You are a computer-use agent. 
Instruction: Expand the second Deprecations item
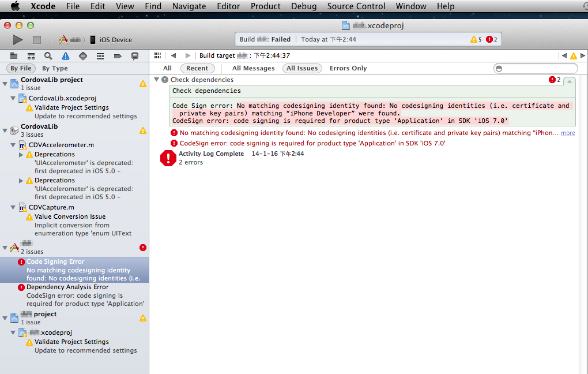[x=21, y=180]
